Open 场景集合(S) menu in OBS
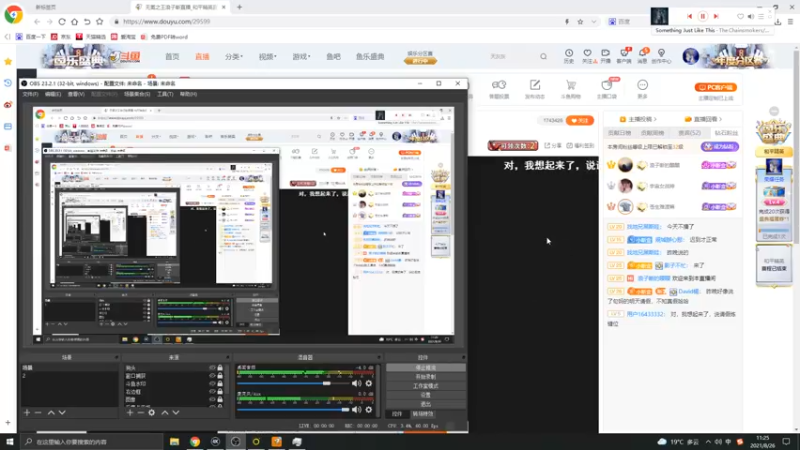 [137, 94]
